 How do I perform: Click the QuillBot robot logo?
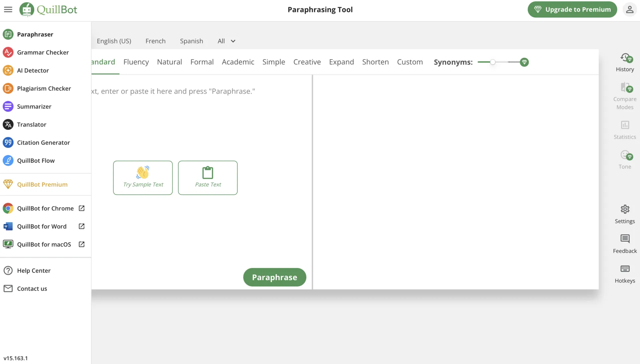pos(27,9)
